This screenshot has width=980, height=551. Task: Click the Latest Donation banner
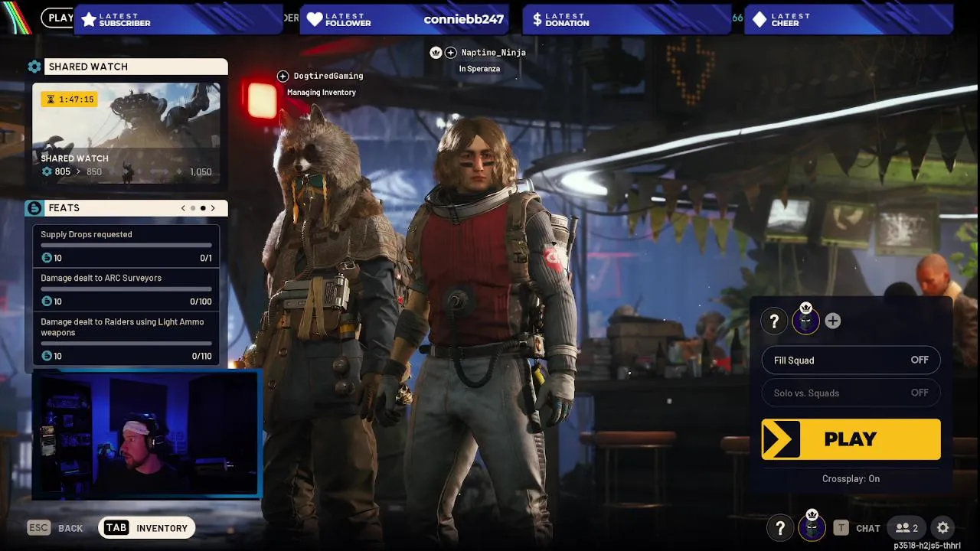(627, 18)
